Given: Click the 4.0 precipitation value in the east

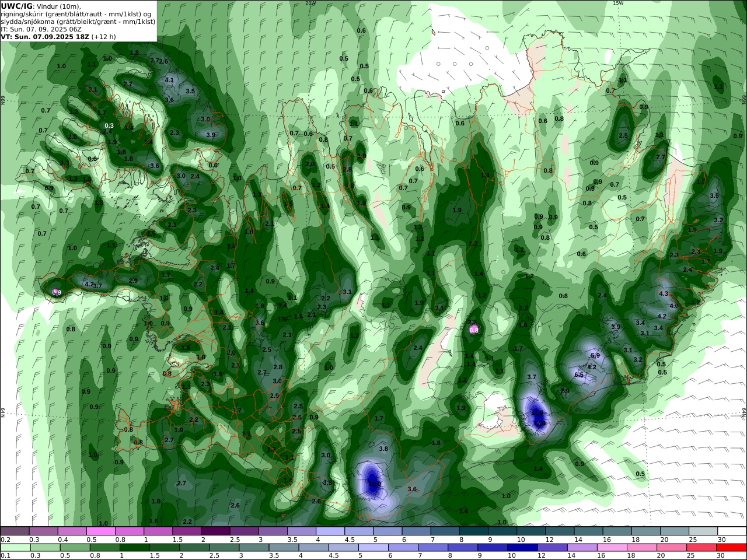Looking at the screenshot, I should pos(673,306).
